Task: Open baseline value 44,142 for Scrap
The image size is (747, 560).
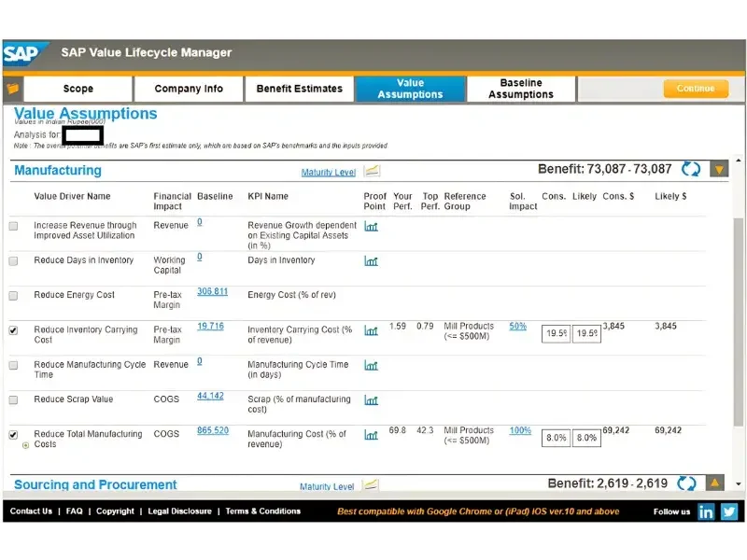Action: click(211, 396)
